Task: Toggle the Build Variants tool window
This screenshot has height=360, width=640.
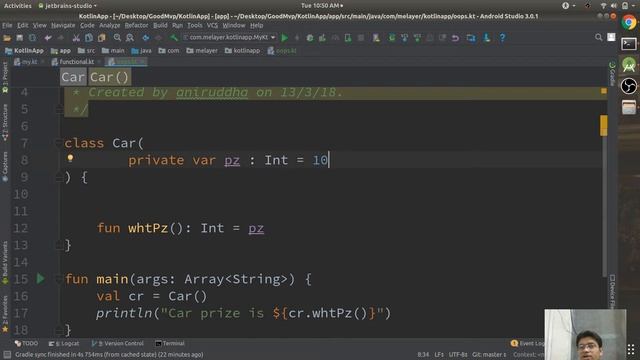Action: point(5,262)
